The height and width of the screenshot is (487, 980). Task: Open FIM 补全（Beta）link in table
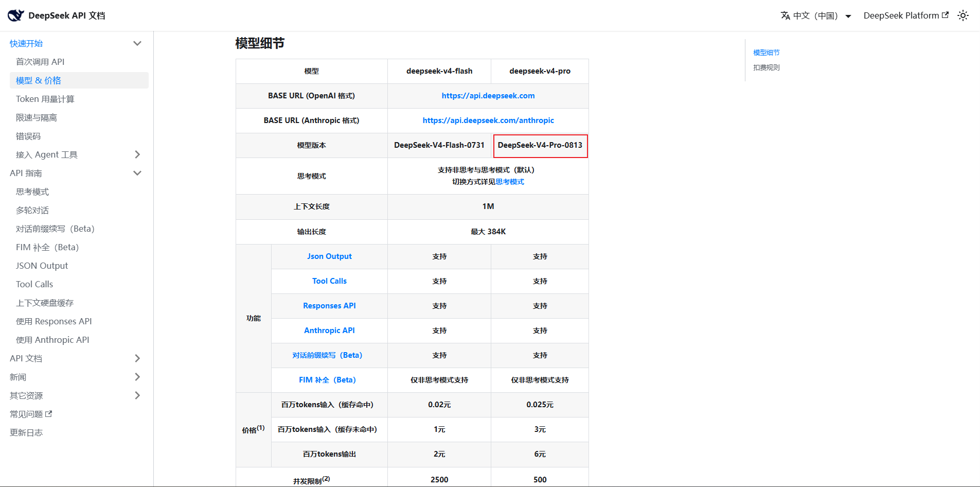327,380
